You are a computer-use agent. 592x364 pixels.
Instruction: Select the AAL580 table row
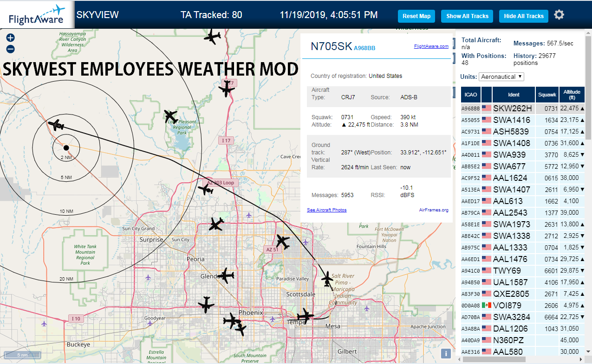tap(523, 351)
